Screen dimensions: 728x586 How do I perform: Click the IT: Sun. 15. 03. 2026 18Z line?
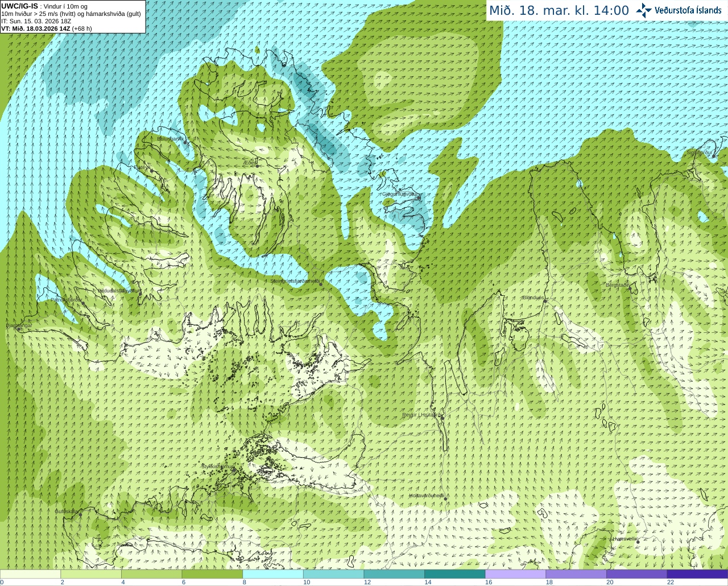(x=36, y=20)
